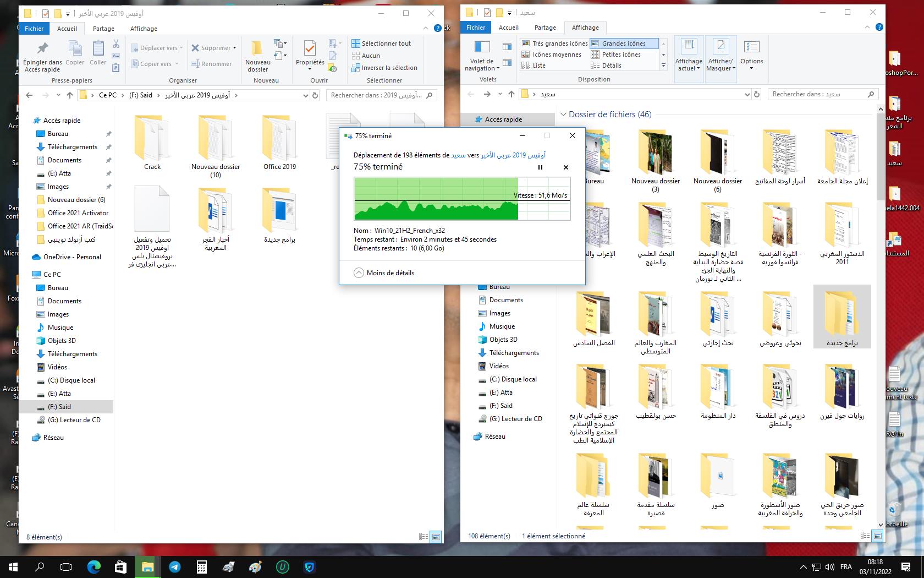
Task: Open the Calculator app on taskbar
Action: pyautogui.click(x=201, y=566)
